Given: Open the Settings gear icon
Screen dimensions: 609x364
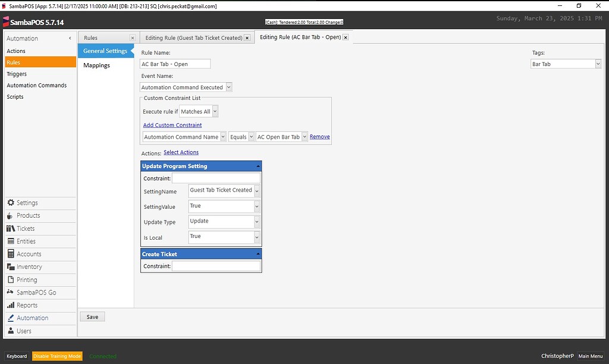Looking at the screenshot, I should coord(11,203).
